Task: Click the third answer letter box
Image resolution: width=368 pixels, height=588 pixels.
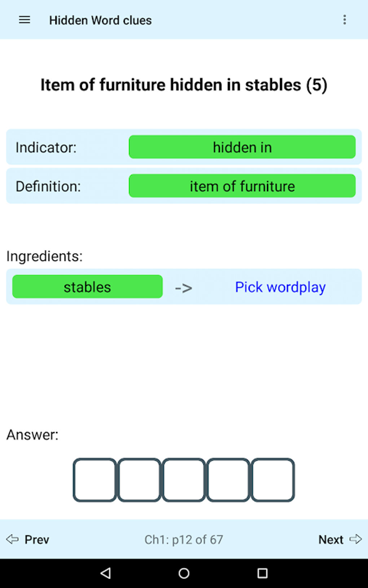Action: click(184, 480)
